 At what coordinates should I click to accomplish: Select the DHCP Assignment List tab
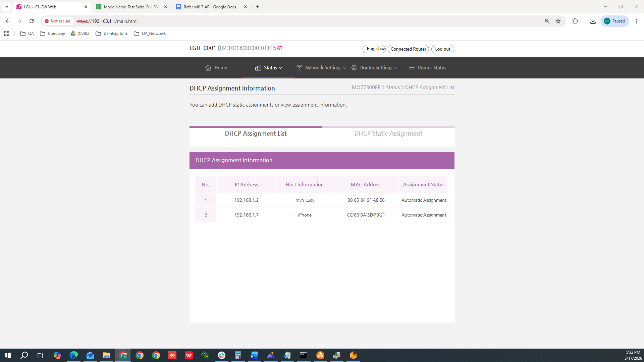(256, 134)
